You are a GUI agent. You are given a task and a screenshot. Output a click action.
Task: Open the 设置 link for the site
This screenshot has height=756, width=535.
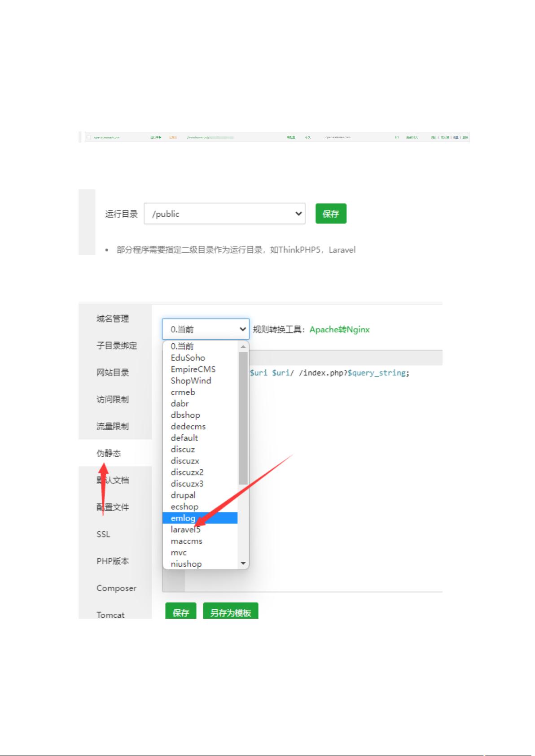456,137
